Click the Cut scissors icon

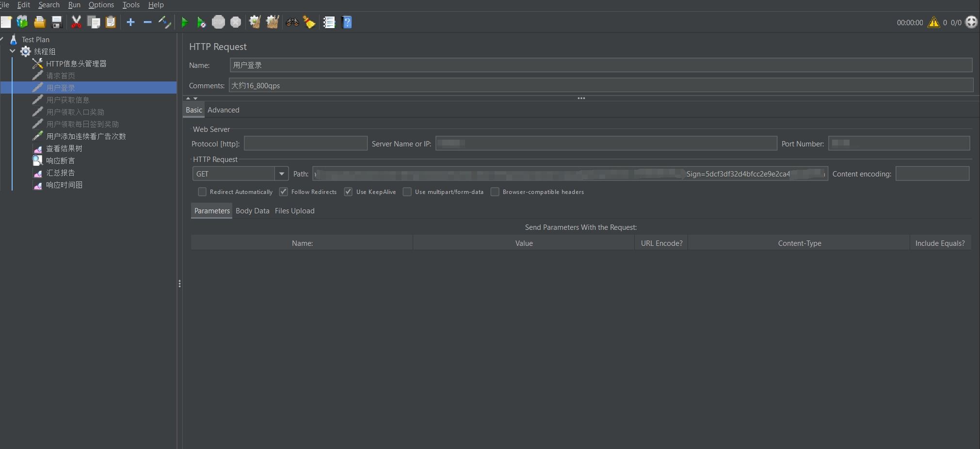[76, 22]
